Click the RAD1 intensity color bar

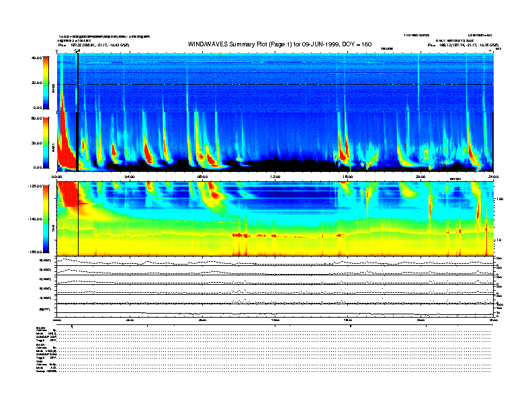point(46,142)
